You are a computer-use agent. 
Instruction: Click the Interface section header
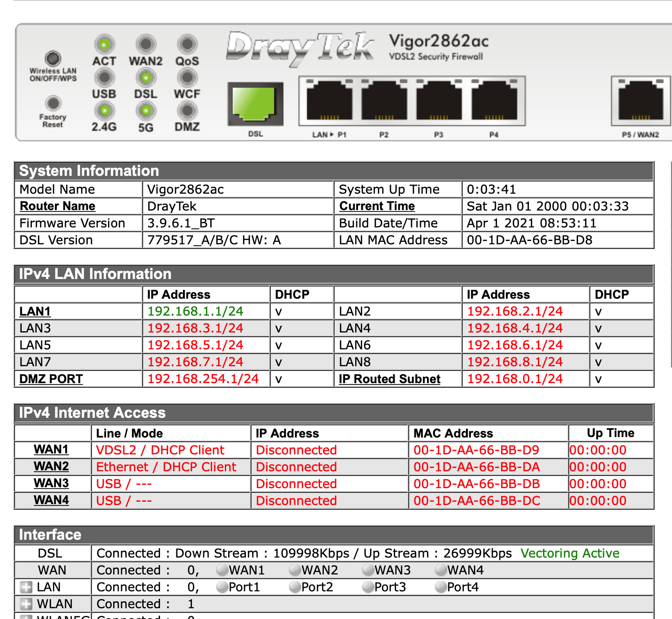[x=334, y=535]
